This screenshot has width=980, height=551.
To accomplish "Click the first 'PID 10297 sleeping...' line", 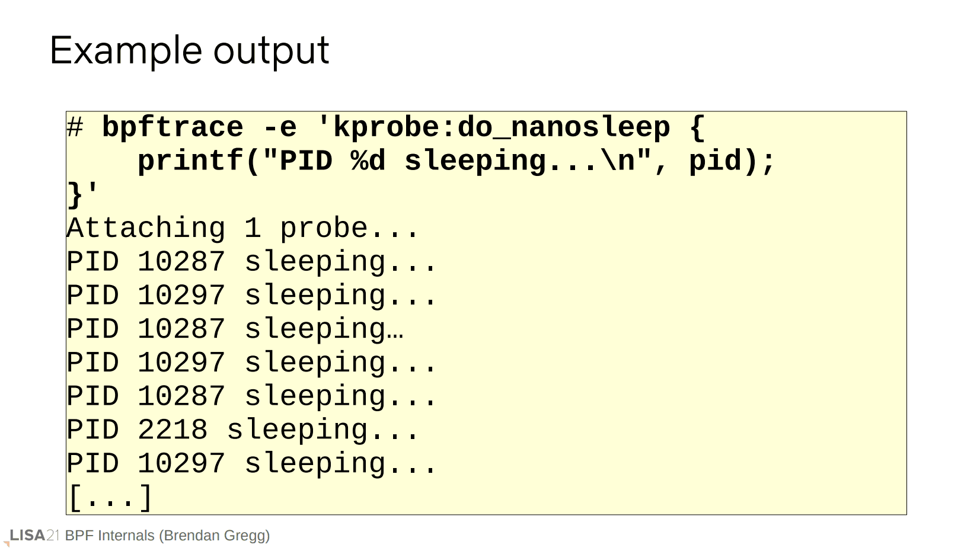I will pyautogui.click(x=251, y=296).
